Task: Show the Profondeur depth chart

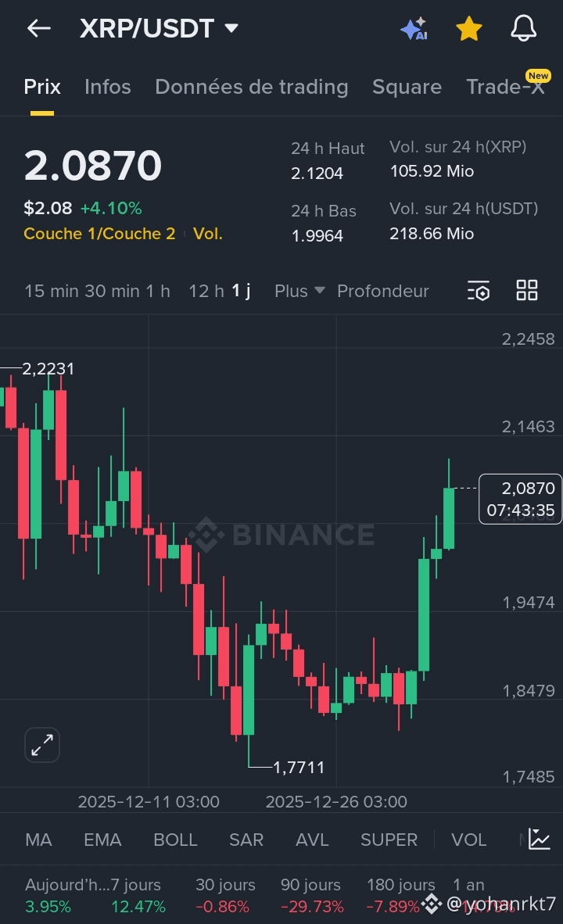Action: click(382, 291)
